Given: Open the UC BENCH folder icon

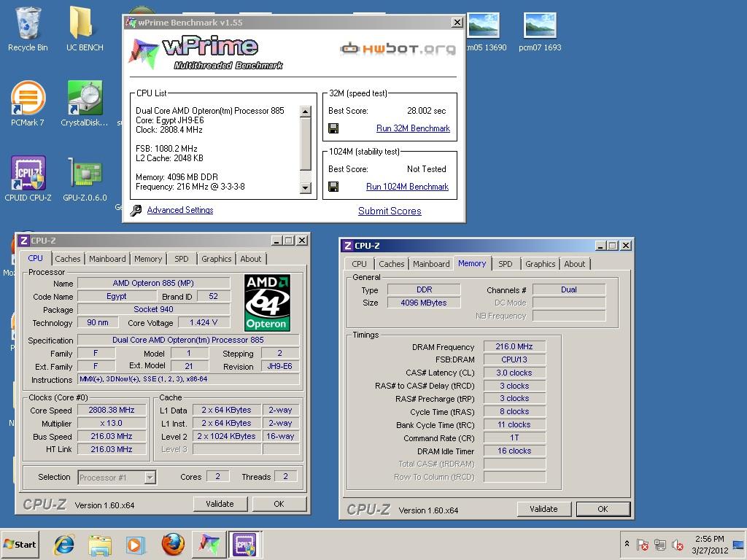Looking at the screenshot, I should [85, 28].
